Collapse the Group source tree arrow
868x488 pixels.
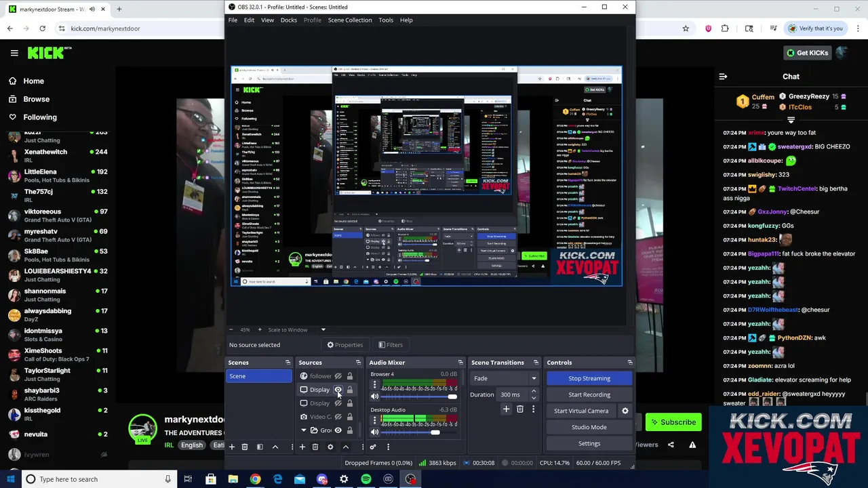[304, 430]
